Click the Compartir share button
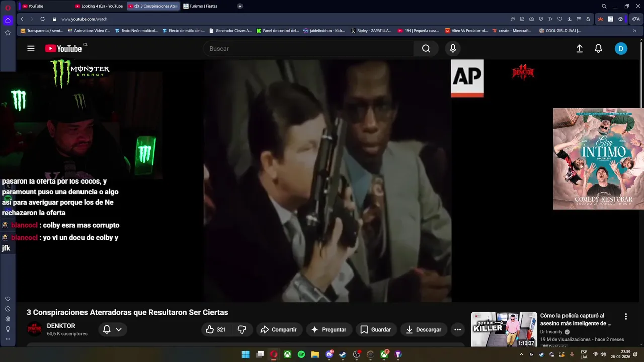 pos(279,329)
